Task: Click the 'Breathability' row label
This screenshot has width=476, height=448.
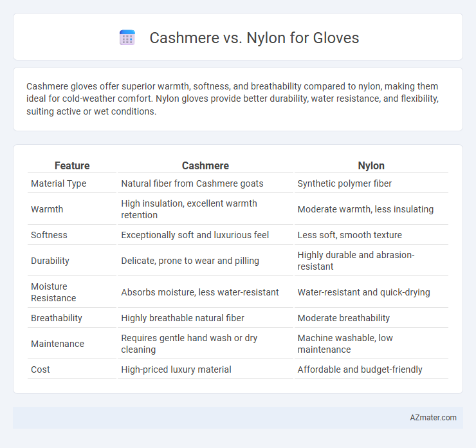Action: point(57,318)
